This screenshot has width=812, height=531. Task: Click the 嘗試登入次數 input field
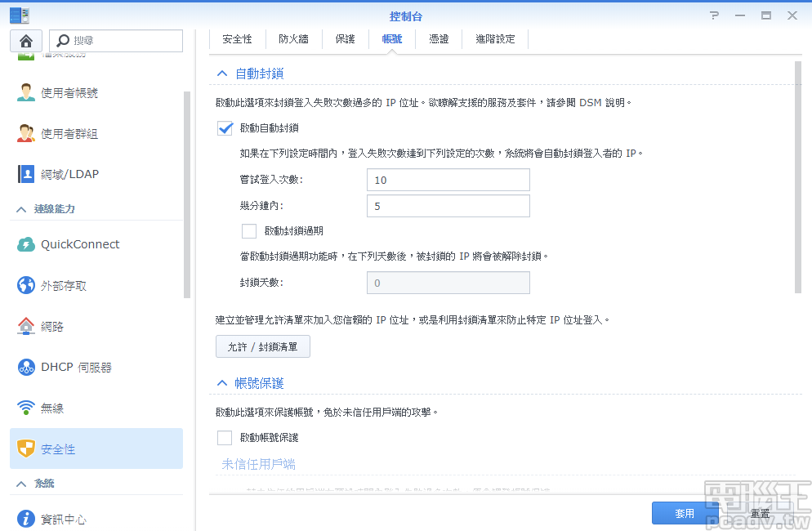448,180
